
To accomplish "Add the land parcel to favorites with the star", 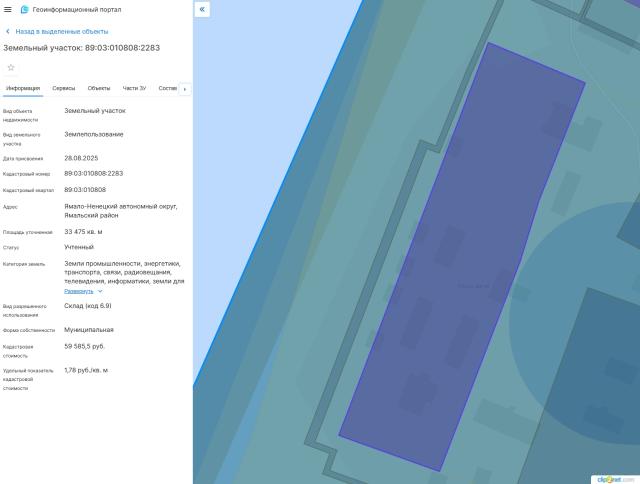I will (11, 67).
